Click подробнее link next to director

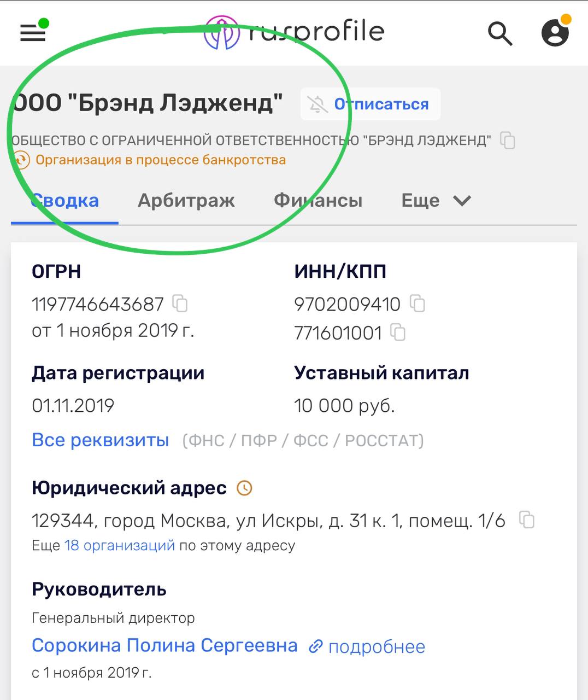(x=368, y=646)
